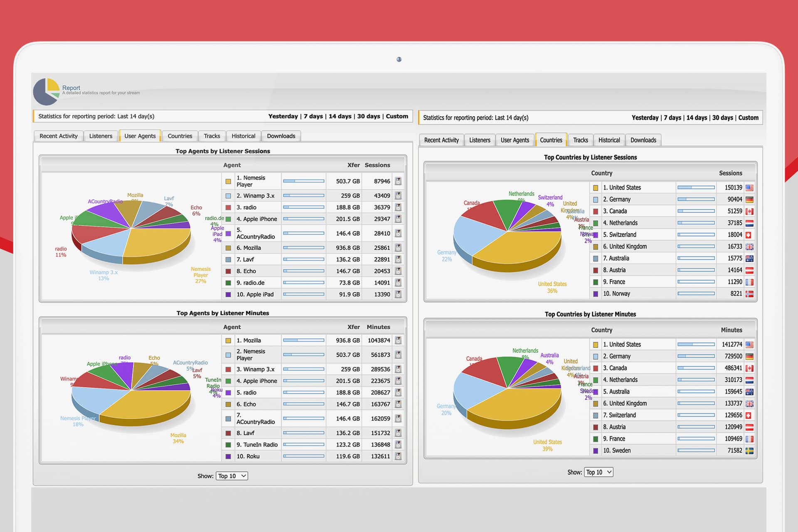This screenshot has height=532, width=798.
Task: Open details icon for radio.de sessions row
Action: (398, 283)
